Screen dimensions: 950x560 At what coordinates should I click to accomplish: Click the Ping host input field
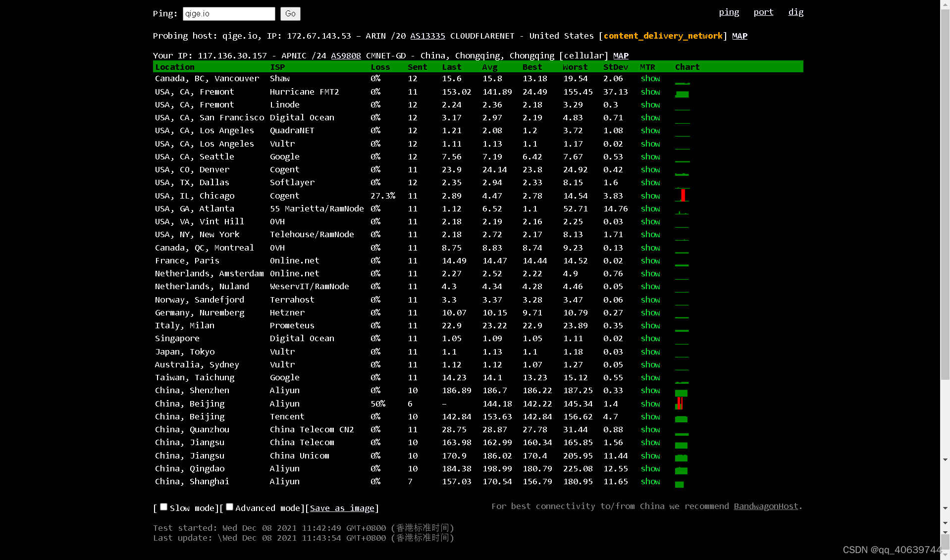(229, 14)
